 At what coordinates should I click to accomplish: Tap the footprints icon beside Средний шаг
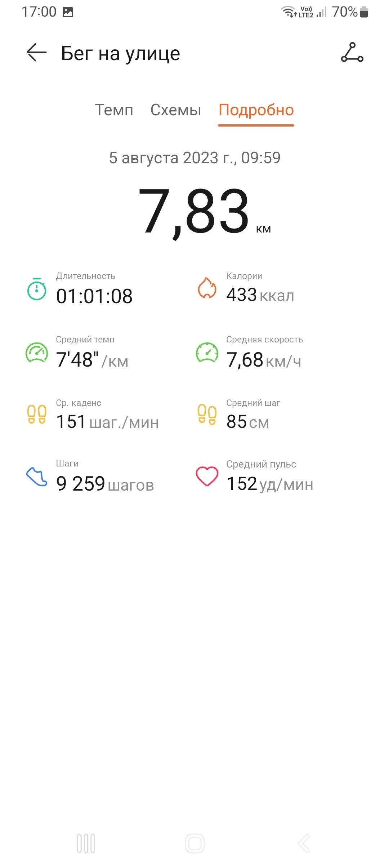(207, 415)
